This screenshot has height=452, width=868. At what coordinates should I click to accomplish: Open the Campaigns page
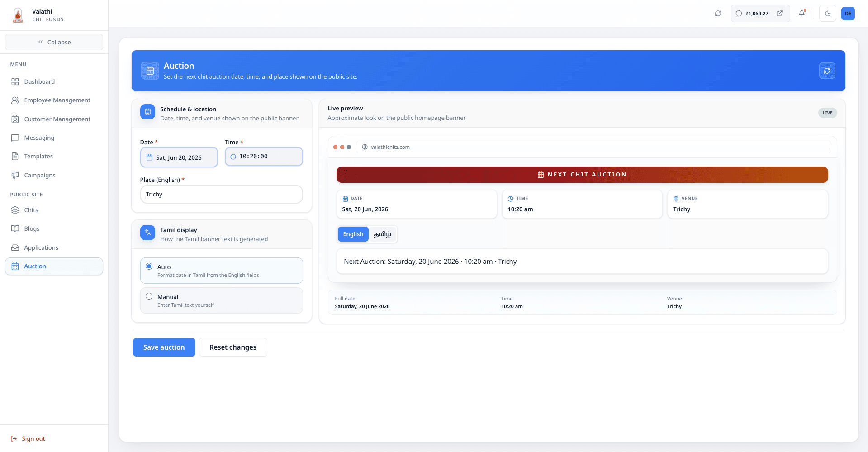[x=54, y=175]
